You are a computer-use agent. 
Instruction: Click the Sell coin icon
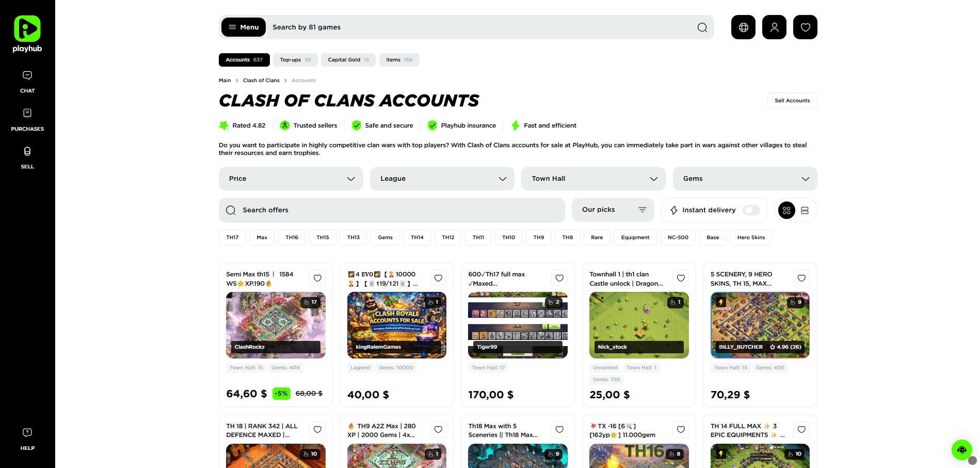pos(27,151)
